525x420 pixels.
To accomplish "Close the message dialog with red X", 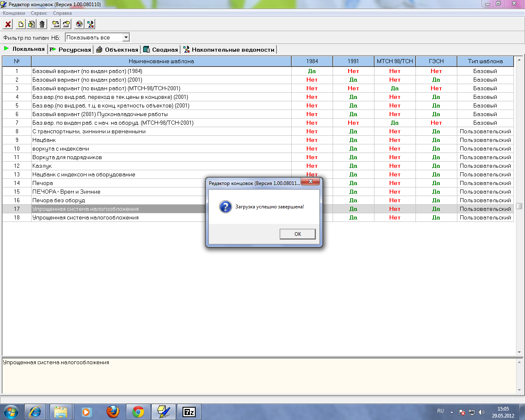I will 310,181.
